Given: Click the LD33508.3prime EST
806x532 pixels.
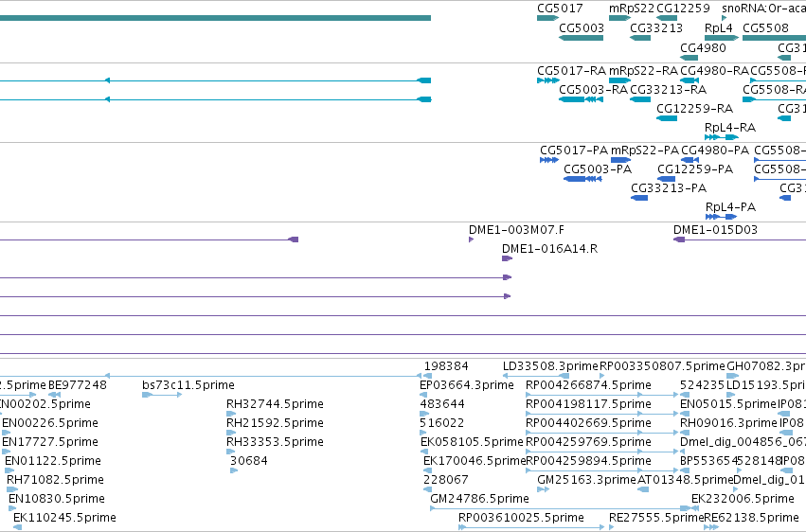Looking at the screenshot, I should (x=536, y=376).
